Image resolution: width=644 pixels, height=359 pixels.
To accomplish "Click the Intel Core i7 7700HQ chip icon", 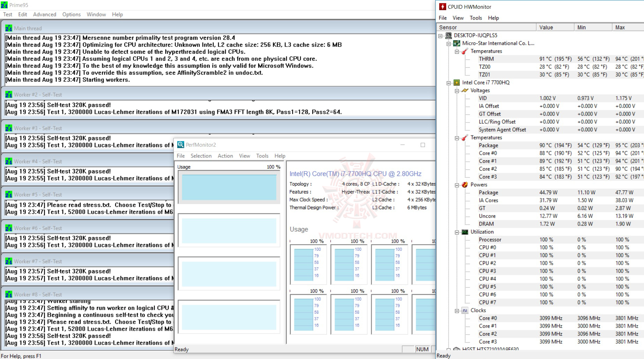I will [457, 82].
